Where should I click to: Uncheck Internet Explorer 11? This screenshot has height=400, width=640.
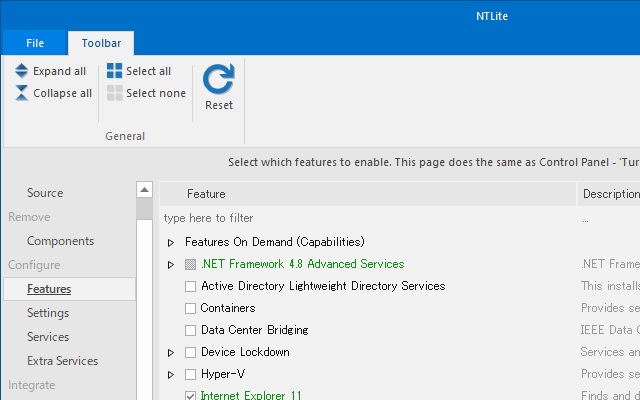pos(190,396)
